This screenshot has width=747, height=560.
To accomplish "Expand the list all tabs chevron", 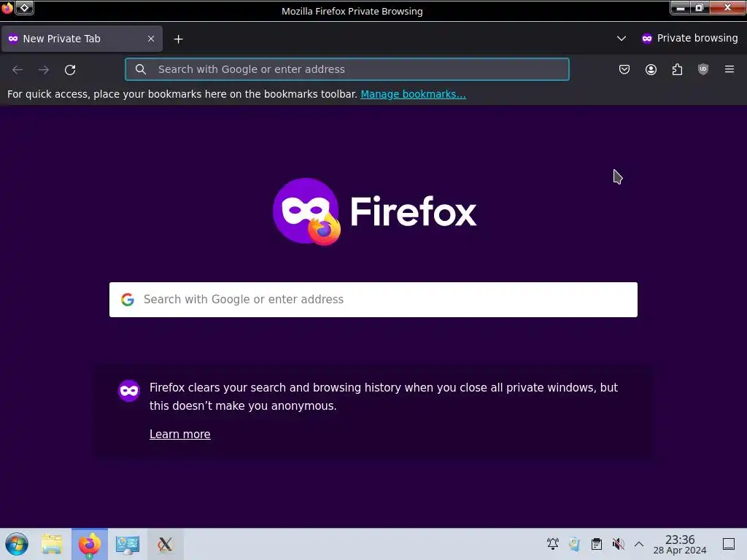I will (622, 38).
